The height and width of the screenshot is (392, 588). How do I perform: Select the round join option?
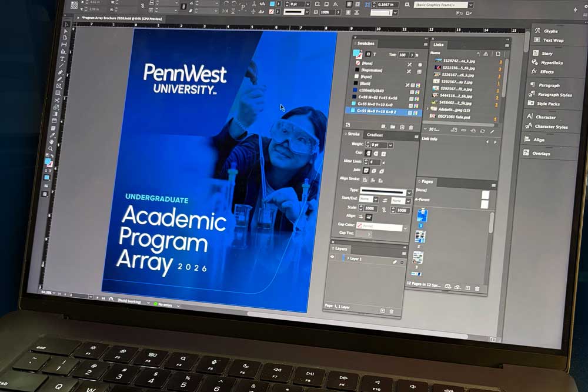(374, 171)
